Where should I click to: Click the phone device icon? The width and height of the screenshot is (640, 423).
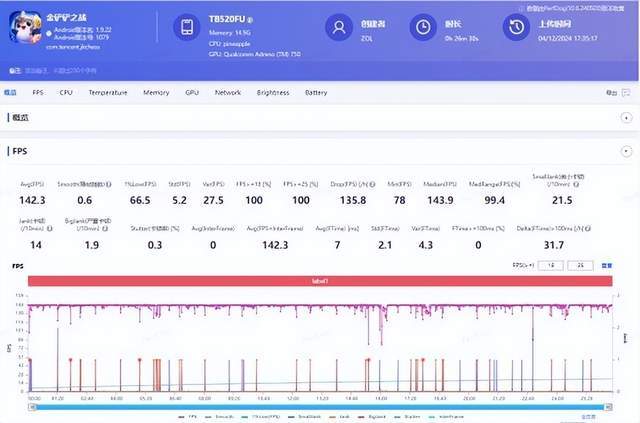click(x=188, y=28)
